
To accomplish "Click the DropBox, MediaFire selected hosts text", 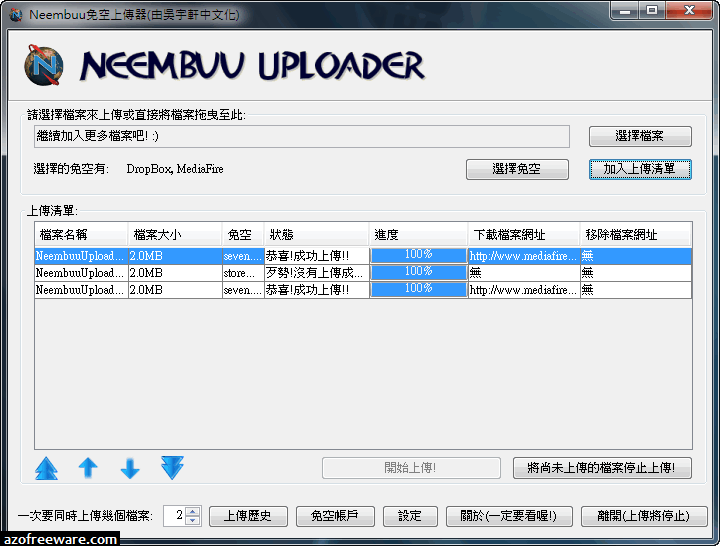I will tap(175, 169).
